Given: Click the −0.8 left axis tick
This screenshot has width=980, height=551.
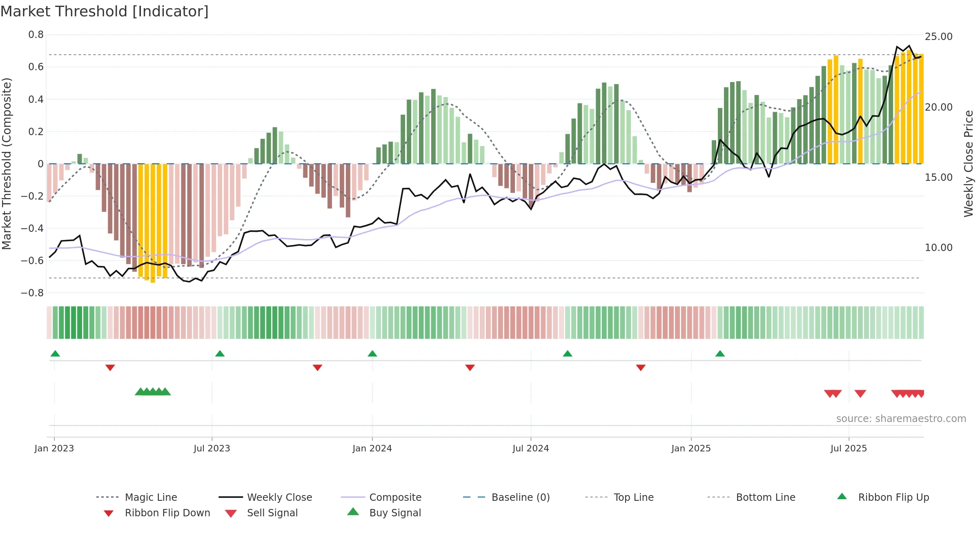Looking at the screenshot, I should (32, 293).
